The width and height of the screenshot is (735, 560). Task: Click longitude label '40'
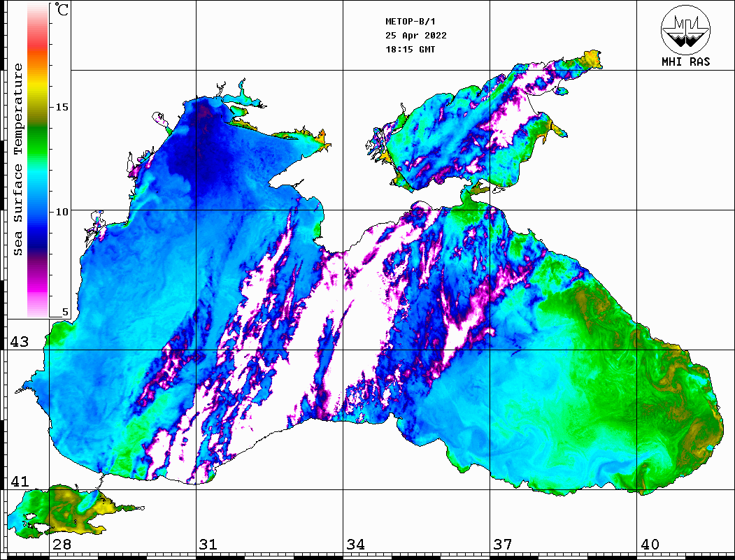650,545
